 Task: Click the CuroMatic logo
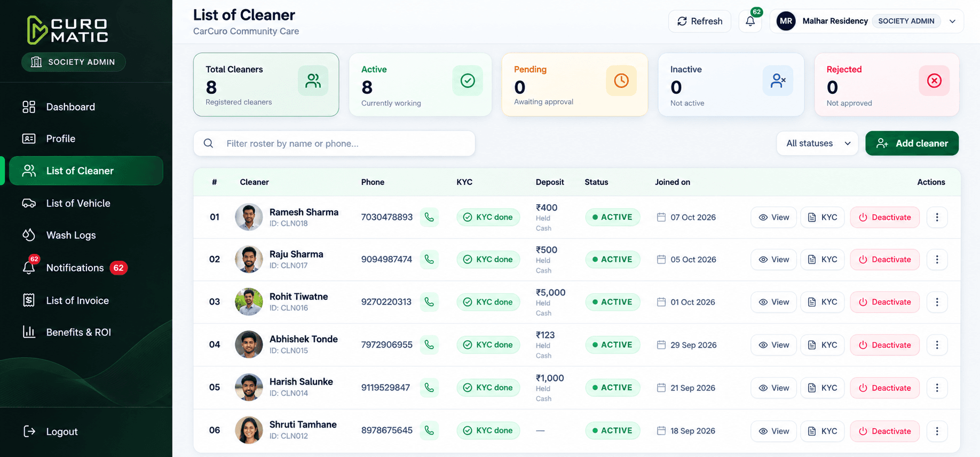point(68,30)
